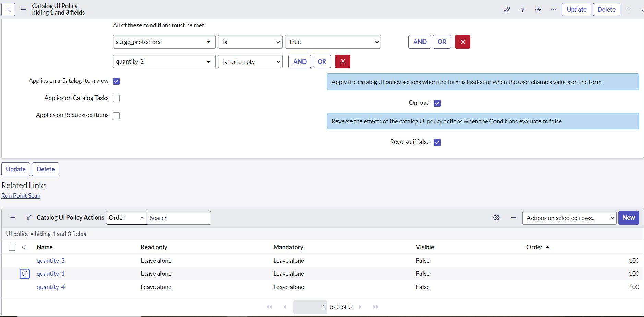Viewport: 644px width, 317px height.
Task: Open the surge_protectors field dropdown
Action: (164, 42)
